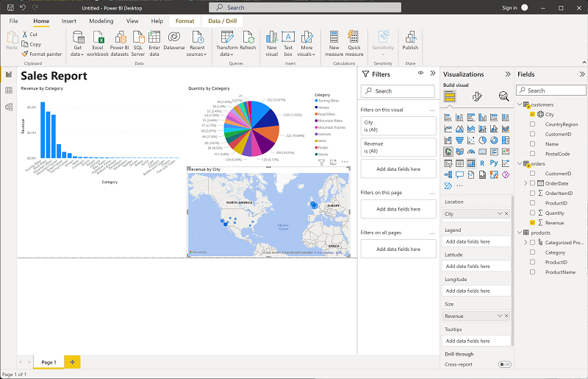Choose the Matrix visual icon

(x=471, y=163)
